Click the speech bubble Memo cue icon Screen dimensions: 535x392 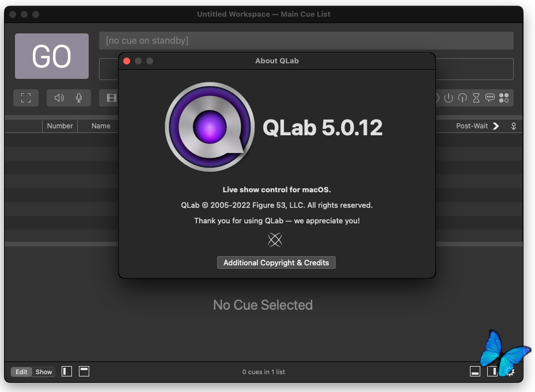pos(490,98)
